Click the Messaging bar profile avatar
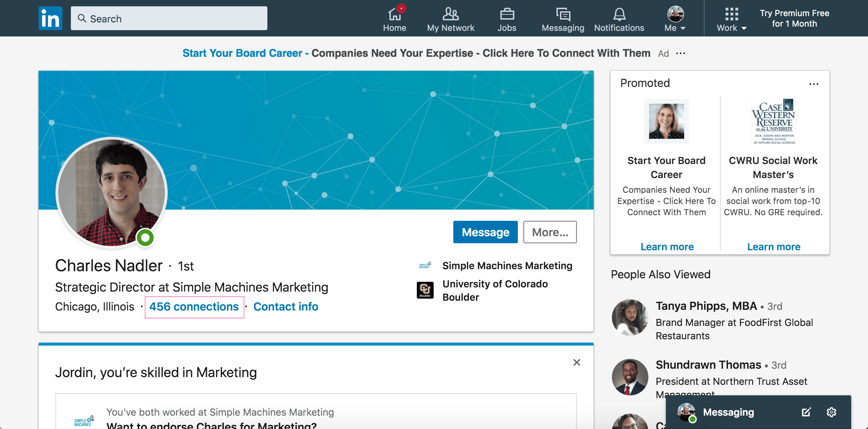The width and height of the screenshot is (868, 429). pyautogui.click(x=686, y=412)
